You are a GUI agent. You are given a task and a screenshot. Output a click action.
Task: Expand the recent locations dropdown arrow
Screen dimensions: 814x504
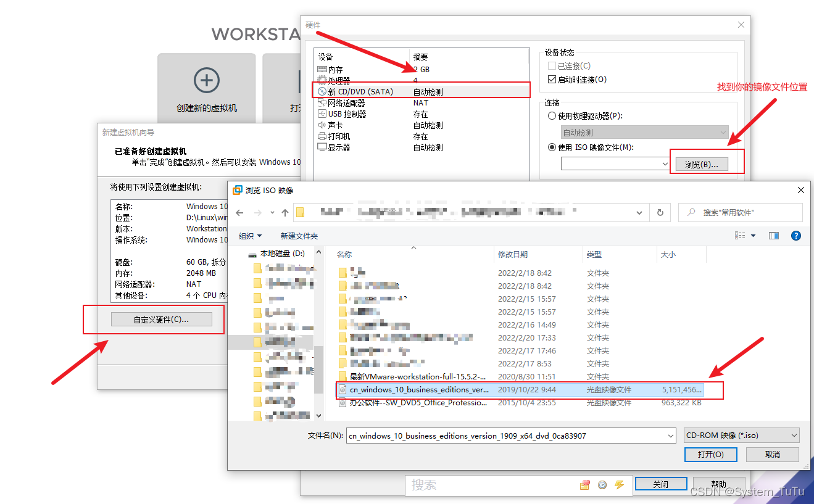pyautogui.click(x=272, y=212)
